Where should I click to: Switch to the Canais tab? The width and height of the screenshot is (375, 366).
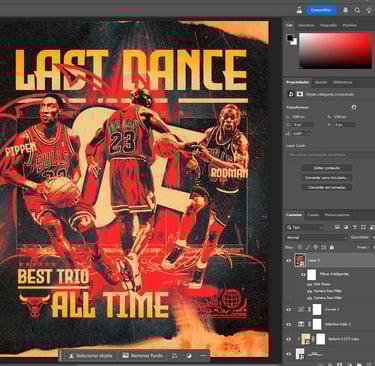coord(313,215)
